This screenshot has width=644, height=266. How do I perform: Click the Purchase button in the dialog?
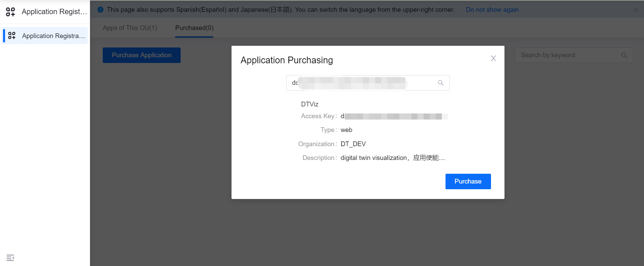click(468, 181)
